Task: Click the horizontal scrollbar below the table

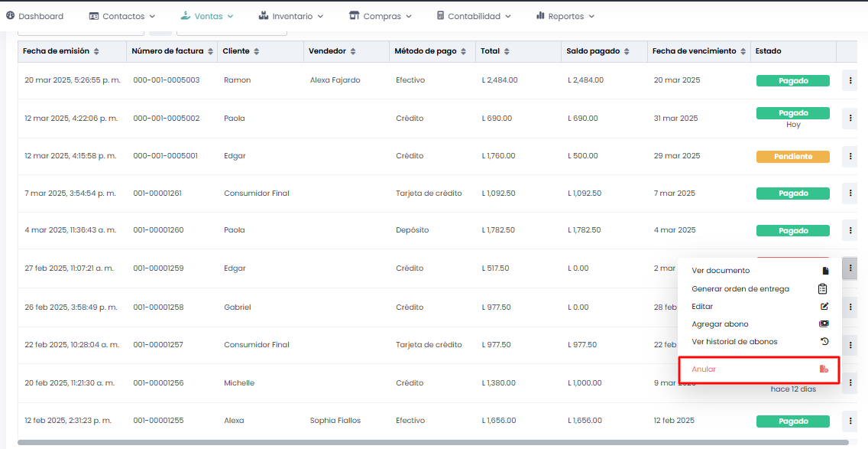Action: point(432,442)
